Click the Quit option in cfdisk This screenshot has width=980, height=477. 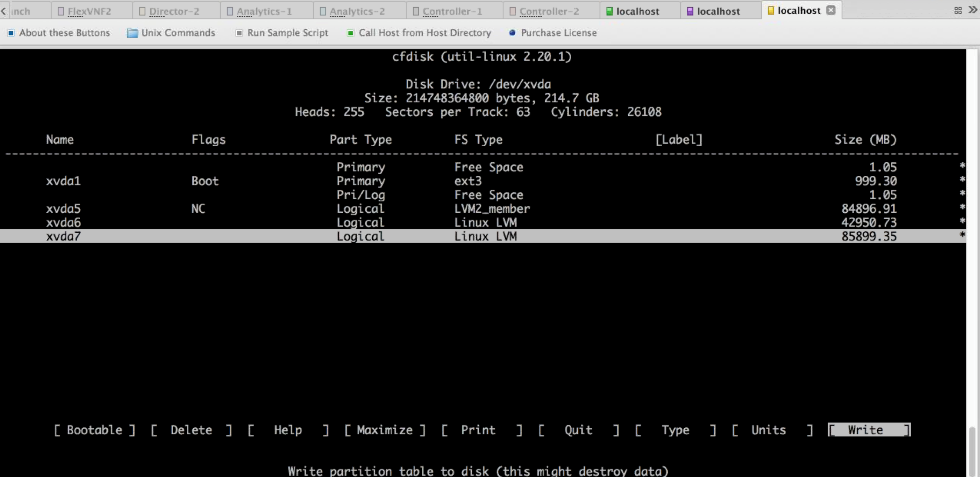coord(578,430)
